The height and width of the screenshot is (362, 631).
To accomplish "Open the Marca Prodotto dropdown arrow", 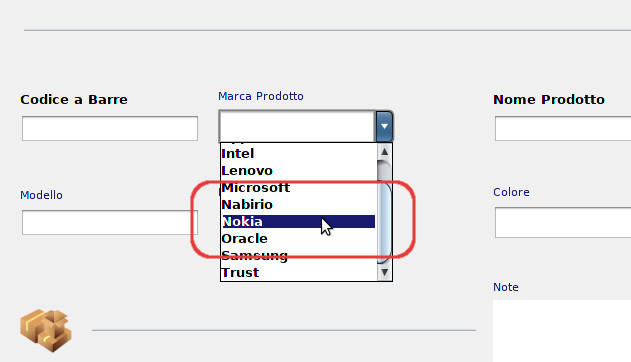I will pos(384,126).
